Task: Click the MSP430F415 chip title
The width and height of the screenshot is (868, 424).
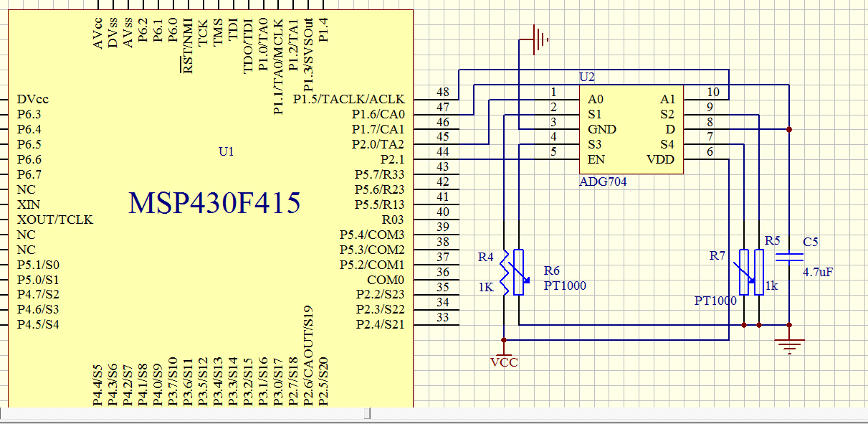Action: click(x=214, y=204)
